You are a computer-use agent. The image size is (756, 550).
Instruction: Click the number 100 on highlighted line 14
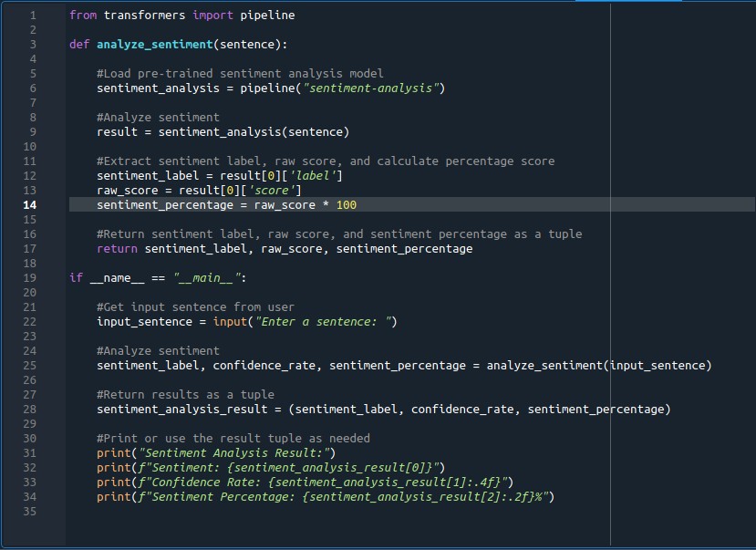click(x=347, y=205)
